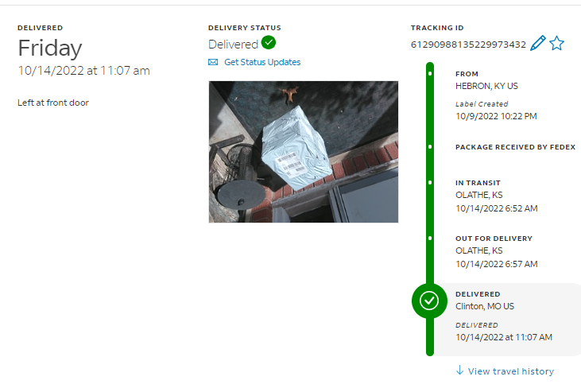Image resolution: width=581 pixels, height=392 pixels.
Task: Click the Package Received by FedEx timeline dot
Action: [x=430, y=147]
